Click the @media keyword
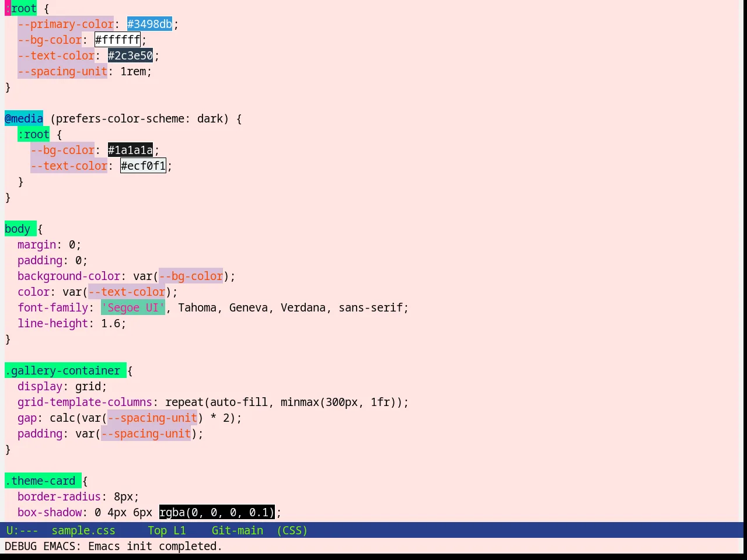Image resolution: width=747 pixels, height=560 pixels. (x=24, y=118)
